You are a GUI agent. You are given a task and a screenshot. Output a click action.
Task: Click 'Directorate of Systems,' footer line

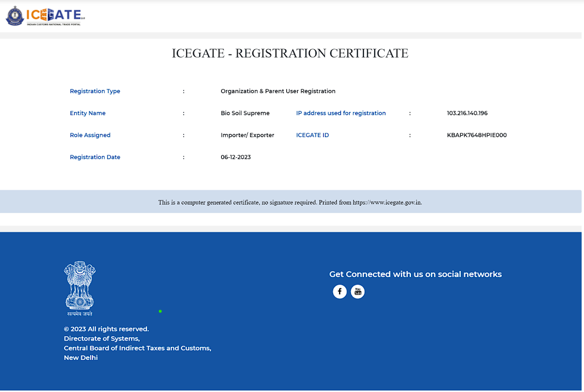[x=101, y=339]
